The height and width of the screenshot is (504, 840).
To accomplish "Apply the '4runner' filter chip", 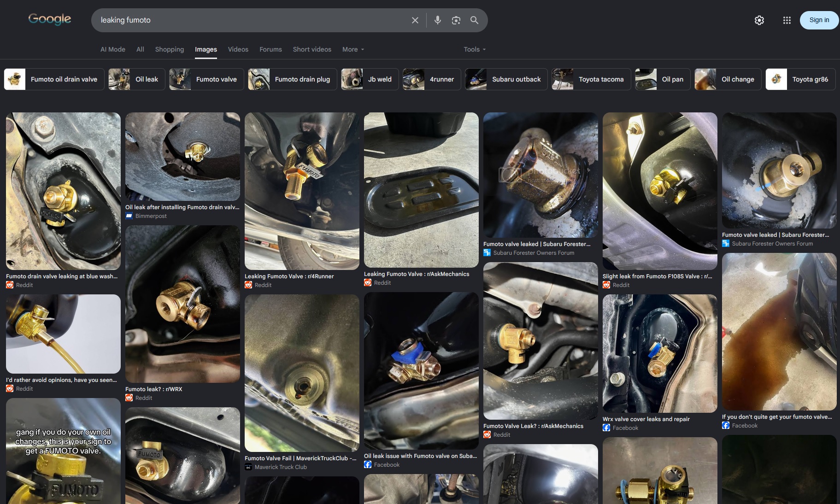I will 432,79.
